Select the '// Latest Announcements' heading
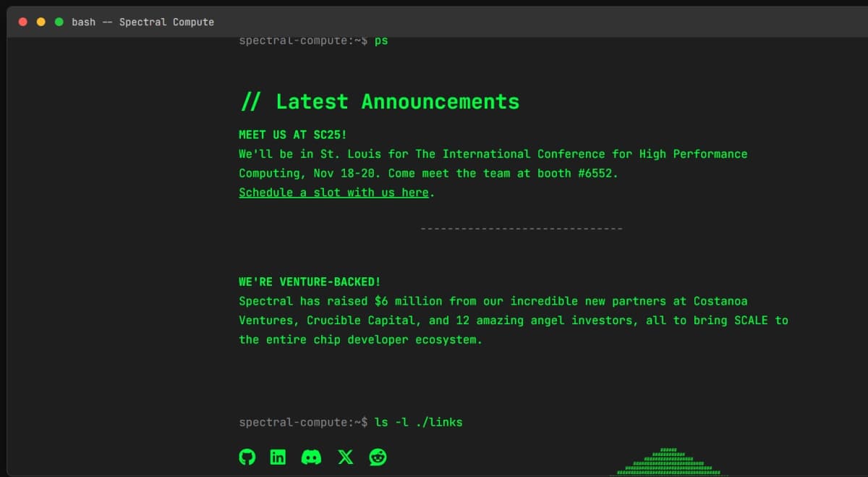868x477 pixels. click(380, 101)
